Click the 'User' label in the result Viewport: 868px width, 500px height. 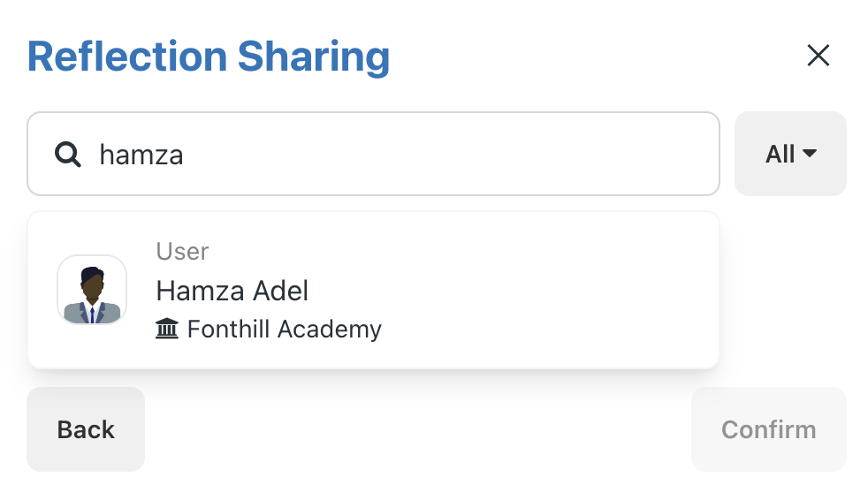(x=182, y=251)
